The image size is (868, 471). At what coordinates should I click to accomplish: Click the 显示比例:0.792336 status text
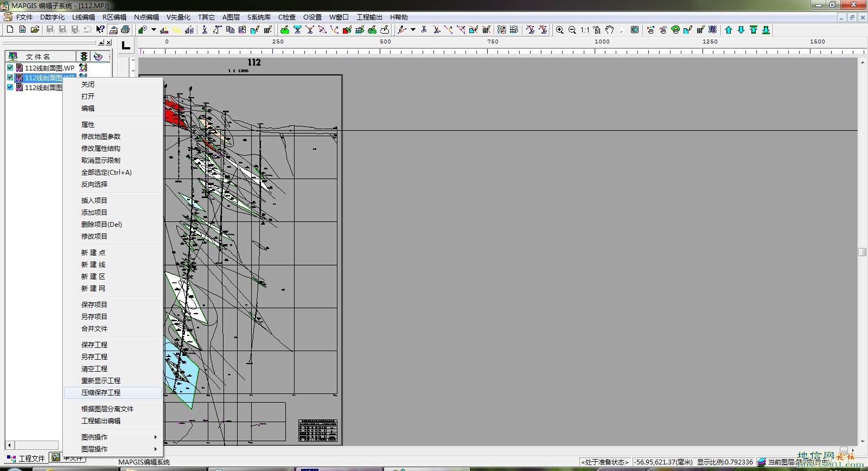pyautogui.click(x=725, y=462)
